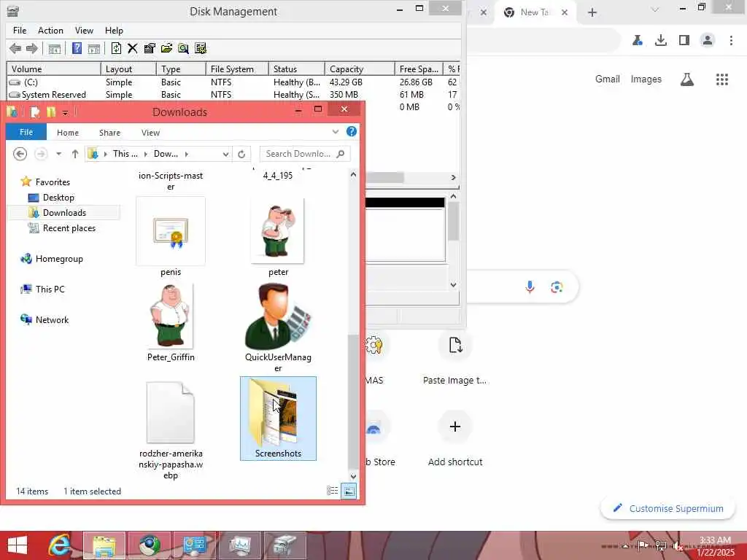The image size is (747, 560).
Task: Select the Screenshots folder
Action: [x=278, y=418]
